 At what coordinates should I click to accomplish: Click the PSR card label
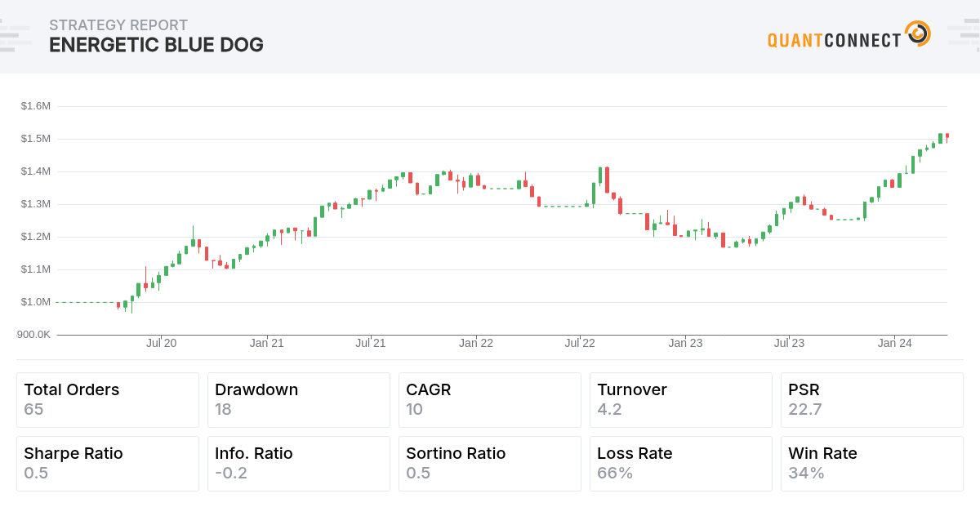(x=804, y=390)
